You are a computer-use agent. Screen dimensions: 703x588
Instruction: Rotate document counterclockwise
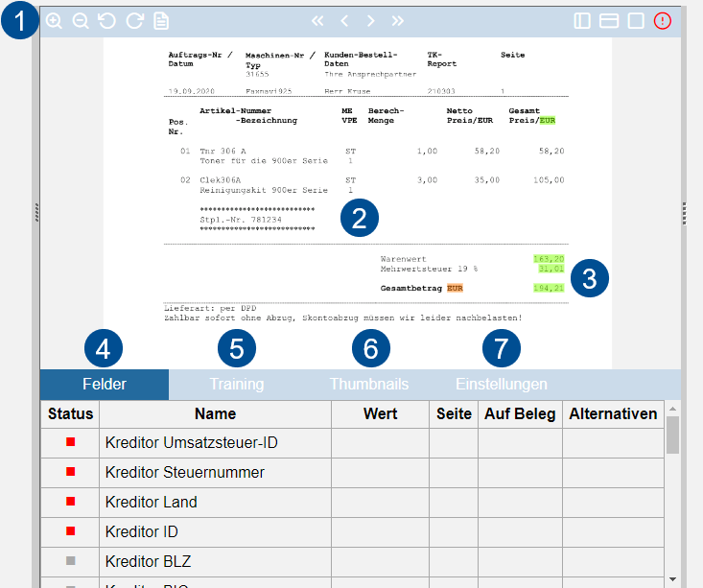point(106,21)
